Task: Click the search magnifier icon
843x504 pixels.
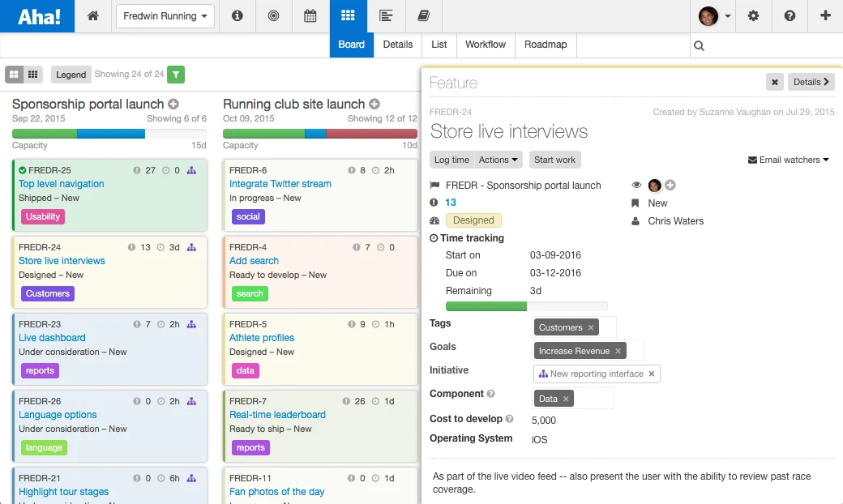Action: point(699,45)
